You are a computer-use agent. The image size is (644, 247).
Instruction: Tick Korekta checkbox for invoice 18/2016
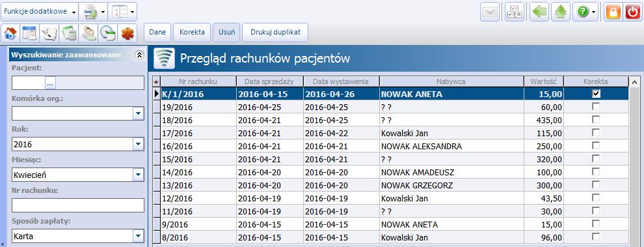click(596, 120)
